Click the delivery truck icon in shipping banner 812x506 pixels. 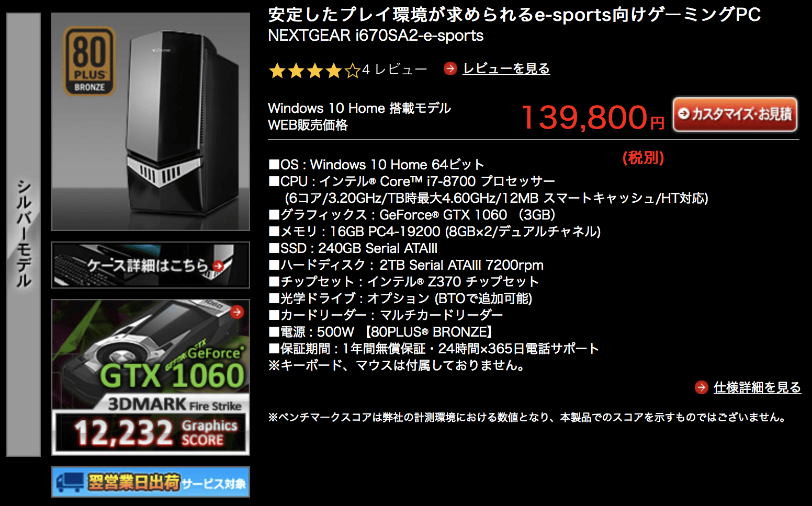(x=70, y=482)
